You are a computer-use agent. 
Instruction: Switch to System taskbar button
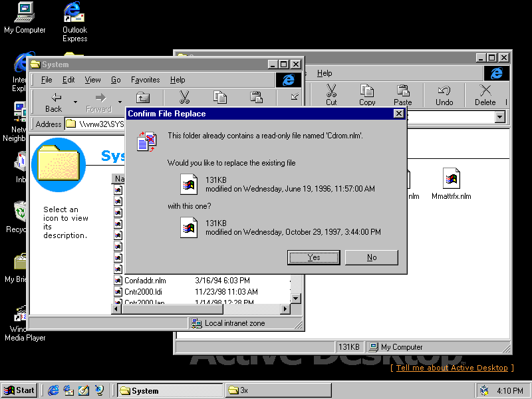click(170, 390)
